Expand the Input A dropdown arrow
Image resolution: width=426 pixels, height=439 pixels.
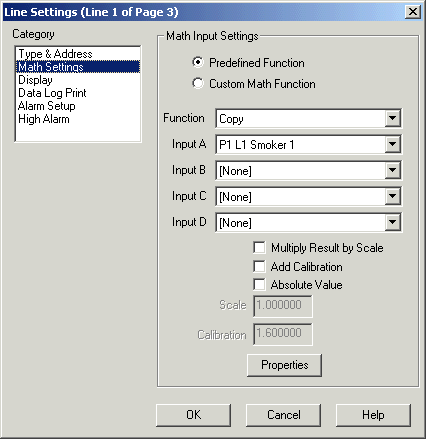click(392, 144)
